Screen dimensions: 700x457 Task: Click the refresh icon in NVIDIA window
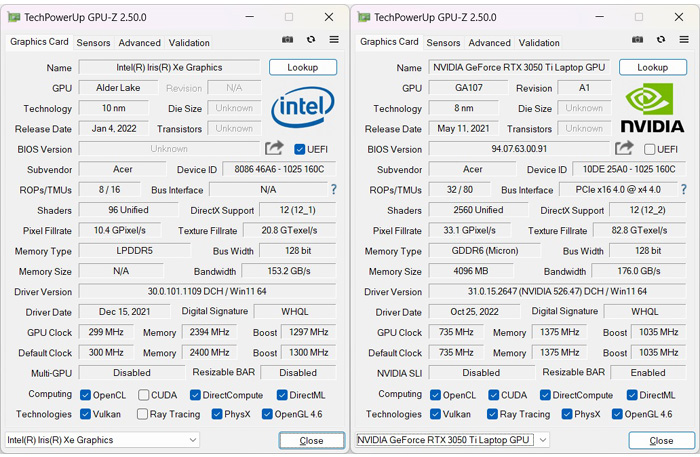point(661,40)
